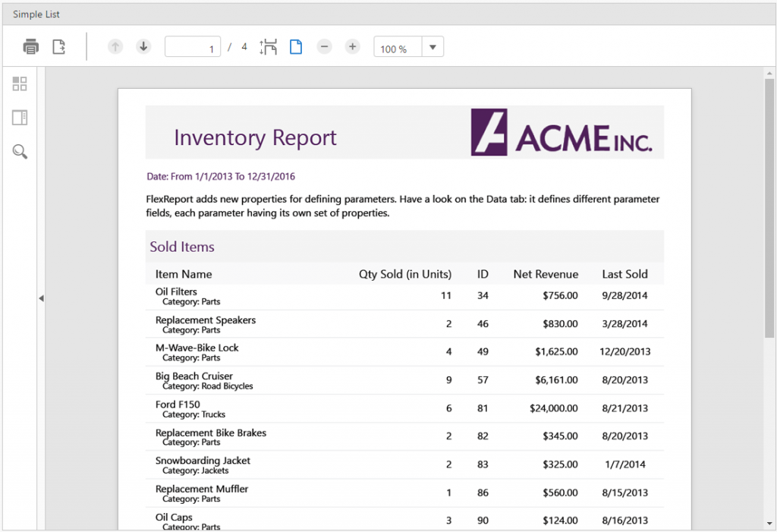Open the page setup panel icon
Screen dimensions: 777x532
click(20, 118)
